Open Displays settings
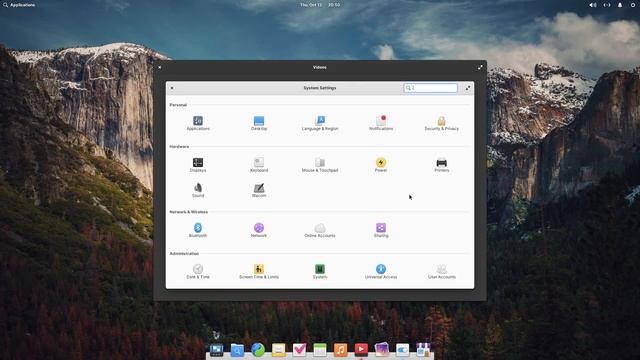This screenshot has height=360, width=640. pyautogui.click(x=198, y=165)
